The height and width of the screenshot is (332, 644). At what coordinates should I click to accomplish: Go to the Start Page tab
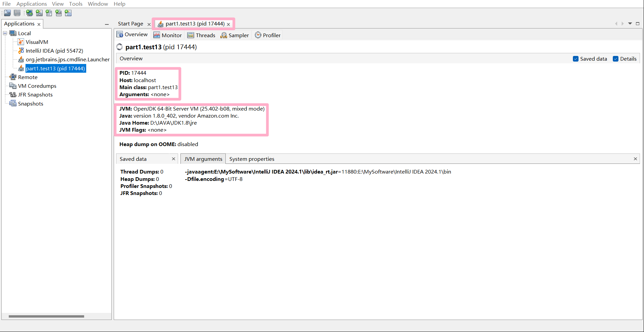tap(130, 24)
